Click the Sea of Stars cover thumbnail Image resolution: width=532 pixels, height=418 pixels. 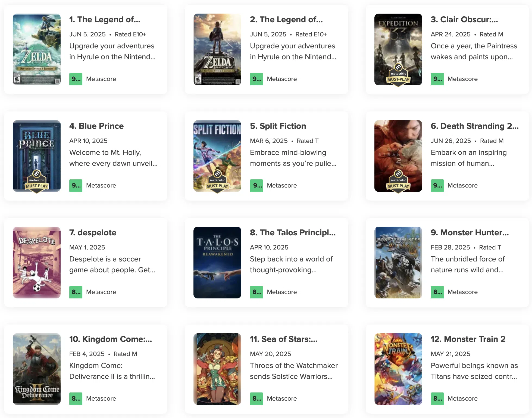pyautogui.click(x=217, y=369)
